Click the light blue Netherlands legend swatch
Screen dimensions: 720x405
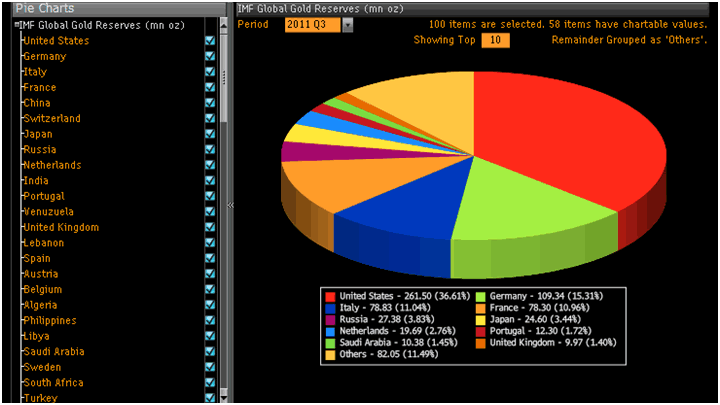[x=330, y=331]
